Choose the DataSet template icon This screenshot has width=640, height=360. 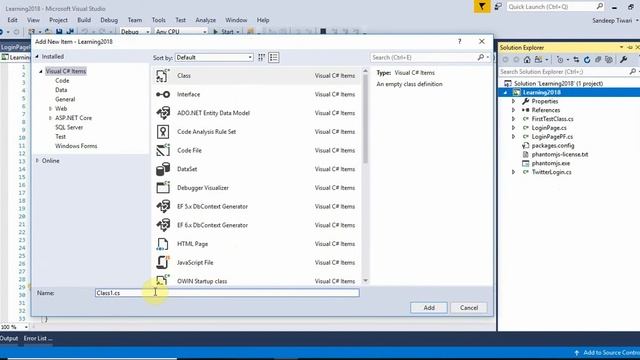coord(163,169)
